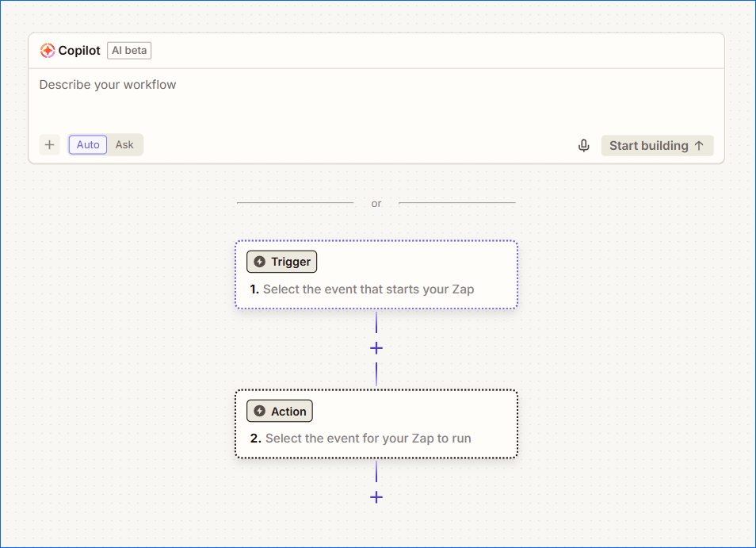Switch Copilot to Auto mode
The height and width of the screenshot is (548, 756).
(88, 145)
